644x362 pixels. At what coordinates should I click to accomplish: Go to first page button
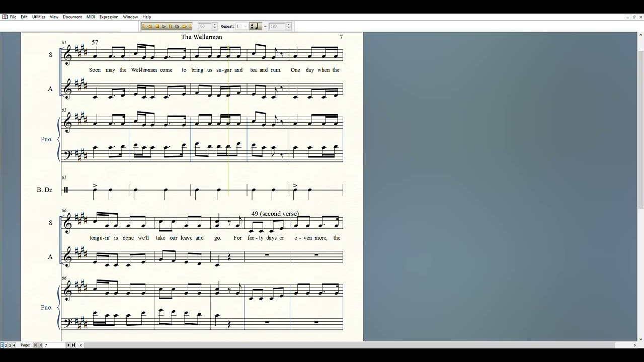(35, 345)
